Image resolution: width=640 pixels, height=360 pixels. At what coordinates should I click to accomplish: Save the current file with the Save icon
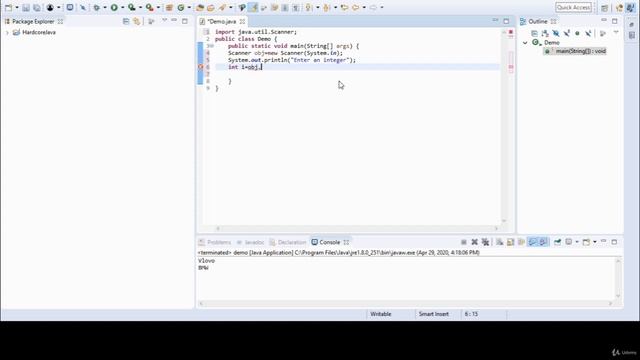(26, 7)
